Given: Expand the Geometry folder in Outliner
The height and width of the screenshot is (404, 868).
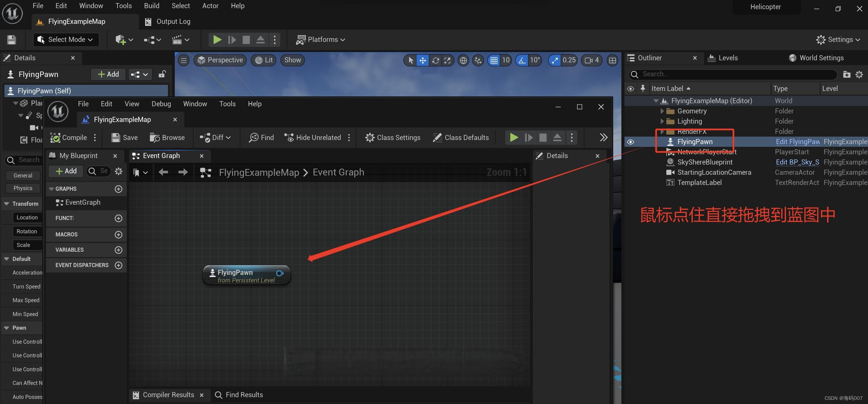Looking at the screenshot, I should pos(662,111).
